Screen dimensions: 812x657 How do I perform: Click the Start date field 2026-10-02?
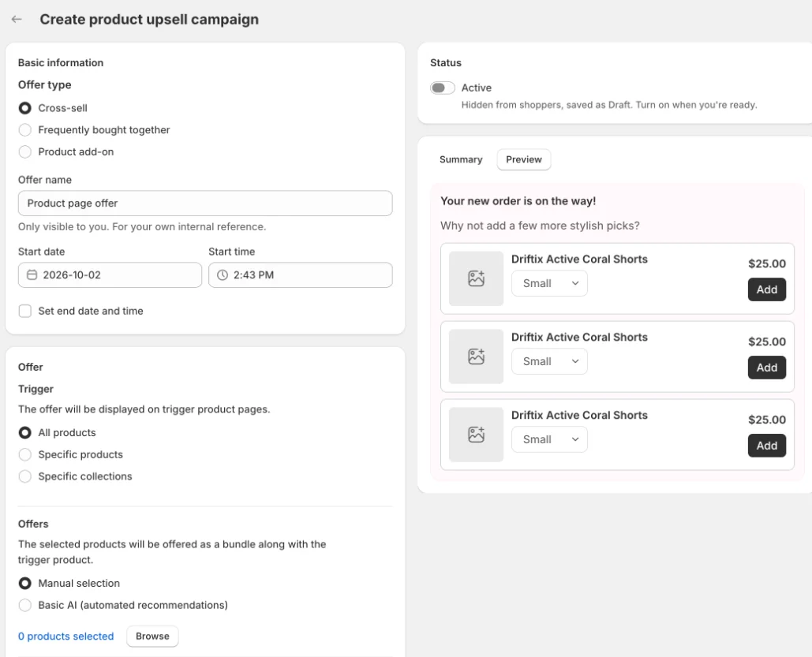[110, 275]
